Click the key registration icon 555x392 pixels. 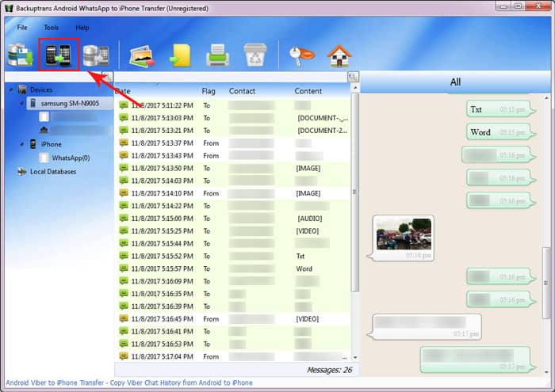pyautogui.click(x=301, y=55)
